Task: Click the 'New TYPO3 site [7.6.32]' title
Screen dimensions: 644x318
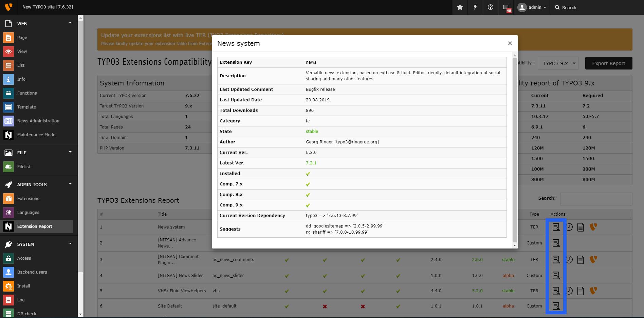Action: tap(48, 7)
